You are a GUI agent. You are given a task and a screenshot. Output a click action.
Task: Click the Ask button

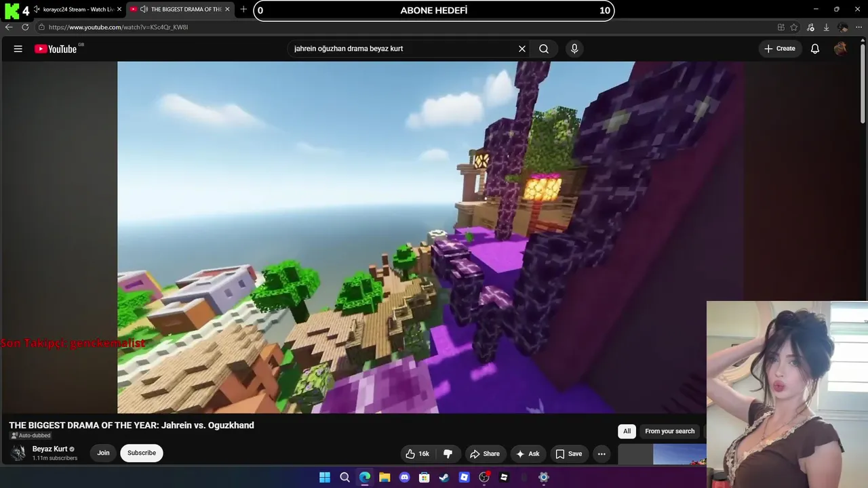(x=528, y=454)
